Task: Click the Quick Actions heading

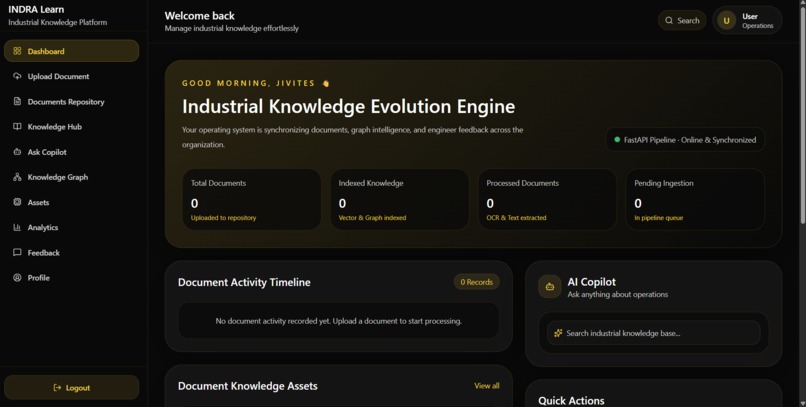Action: (x=571, y=400)
